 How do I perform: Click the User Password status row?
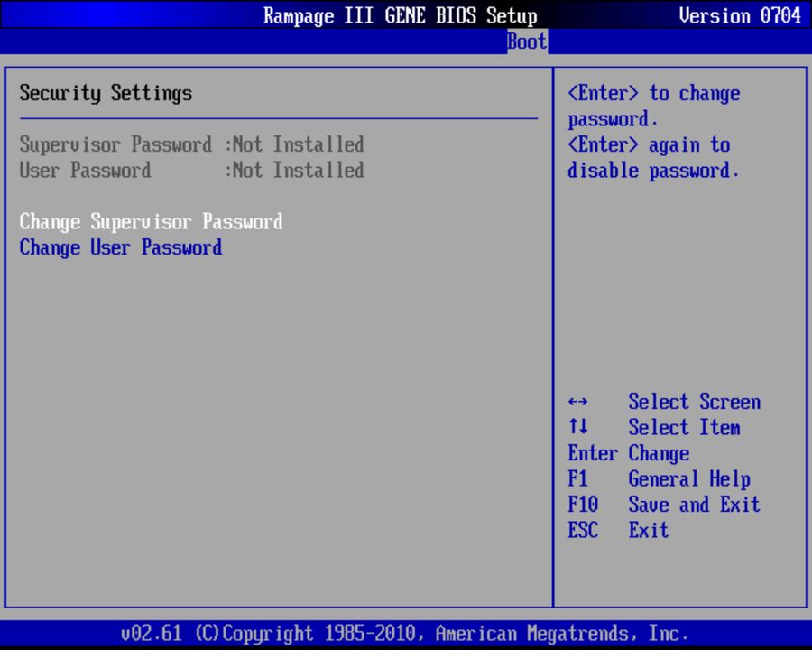[191, 171]
